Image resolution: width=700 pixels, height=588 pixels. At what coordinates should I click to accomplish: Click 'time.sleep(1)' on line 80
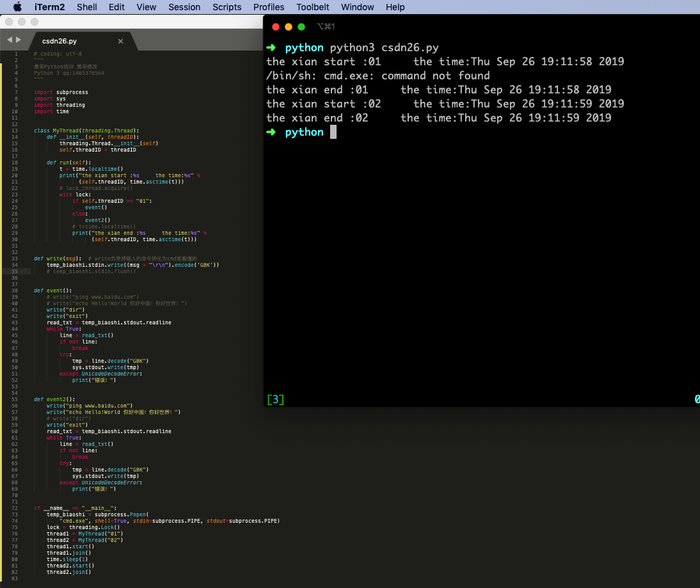pyautogui.click(x=67, y=559)
